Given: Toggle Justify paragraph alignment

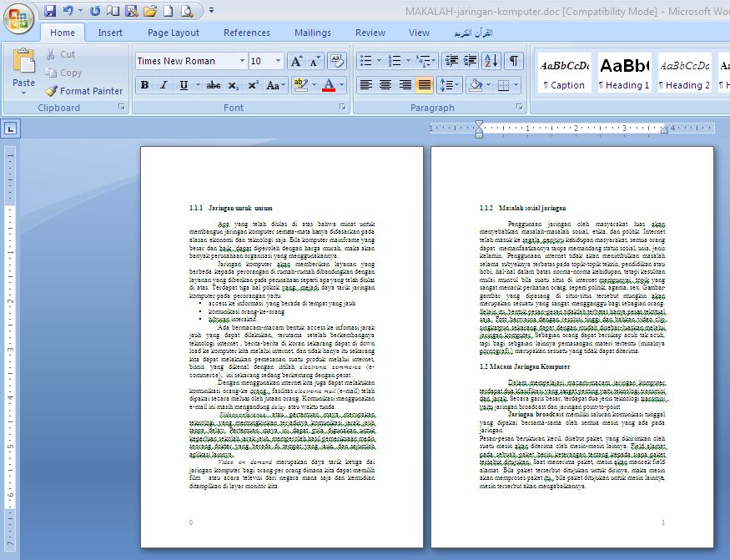Looking at the screenshot, I should [x=425, y=84].
